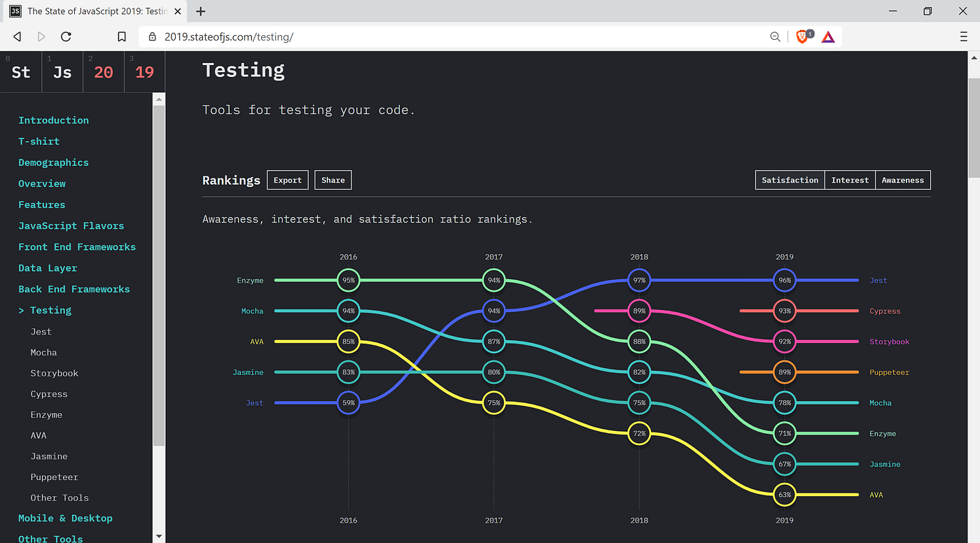Open Front End Frameworks section

pos(77,246)
